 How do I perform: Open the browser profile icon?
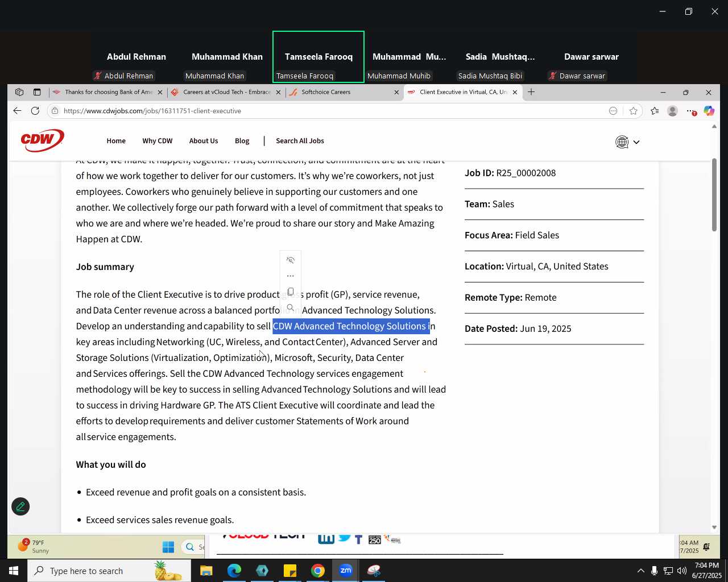pos(672,111)
